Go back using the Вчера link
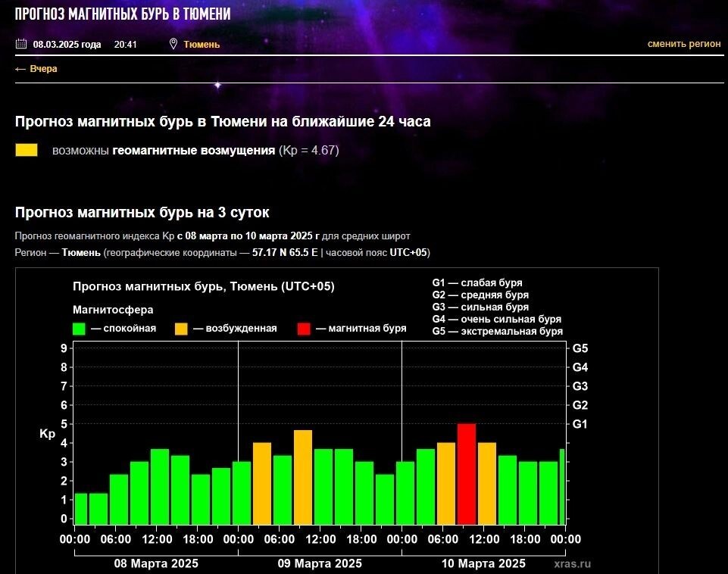 coord(44,68)
